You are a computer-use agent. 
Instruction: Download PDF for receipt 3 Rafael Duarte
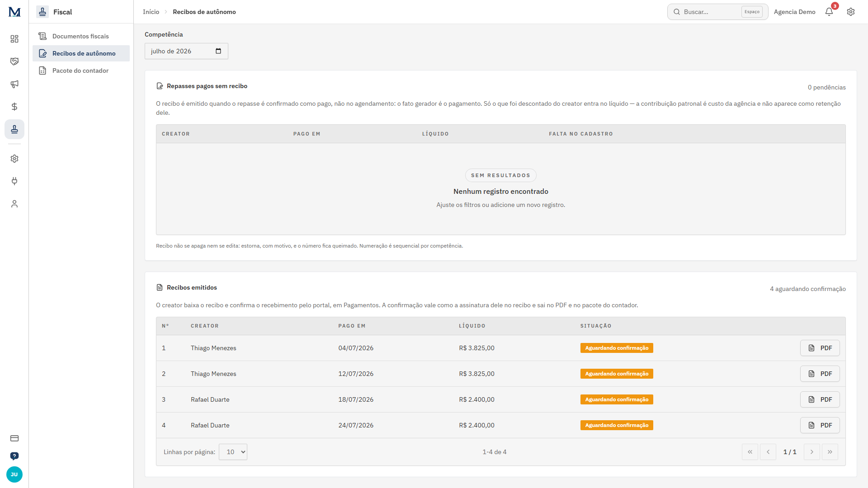(x=820, y=399)
